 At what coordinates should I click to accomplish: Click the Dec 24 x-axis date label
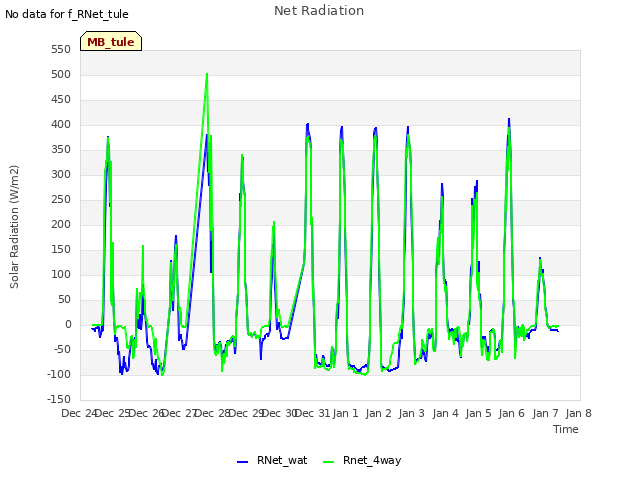click(x=79, y=413)
